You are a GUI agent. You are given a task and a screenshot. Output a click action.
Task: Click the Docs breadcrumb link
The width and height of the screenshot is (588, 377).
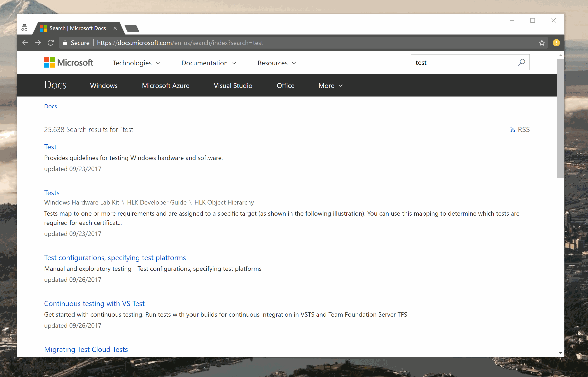pos(50,106)
